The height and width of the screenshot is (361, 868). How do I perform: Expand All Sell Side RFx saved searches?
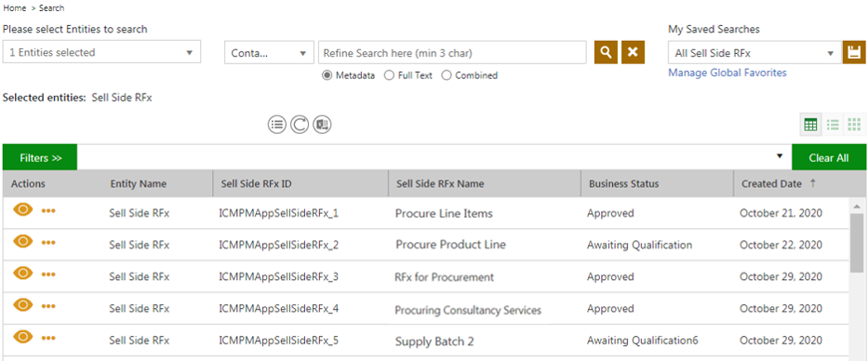point(755,53)
